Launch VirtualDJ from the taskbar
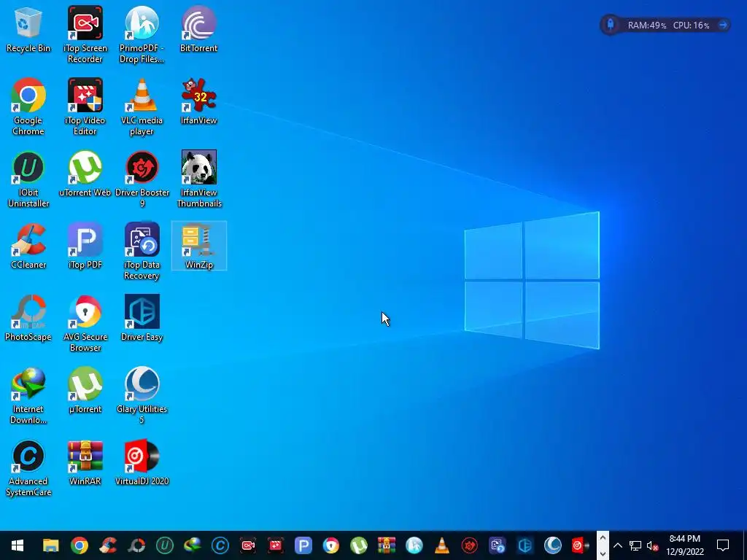The image size is (747, 560). tap(580, 545)
